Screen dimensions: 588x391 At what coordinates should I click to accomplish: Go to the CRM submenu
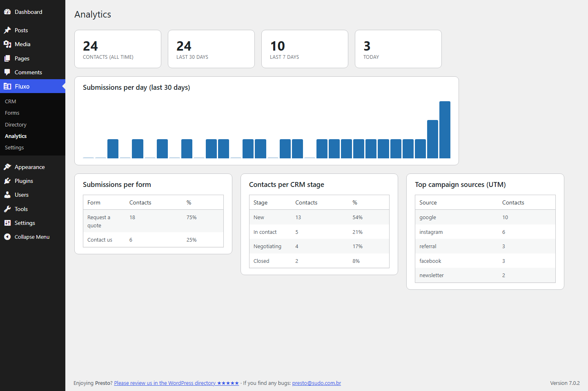click(x=11, y=101)
